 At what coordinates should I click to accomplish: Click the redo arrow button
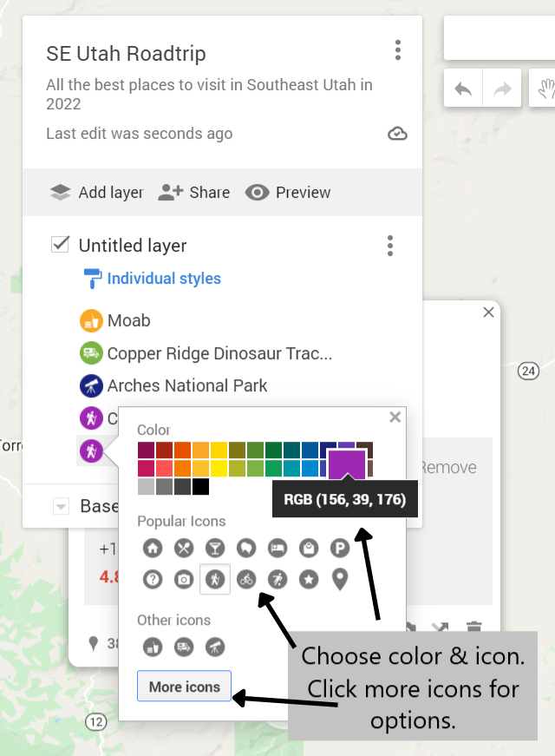click(x=502, y=89)
